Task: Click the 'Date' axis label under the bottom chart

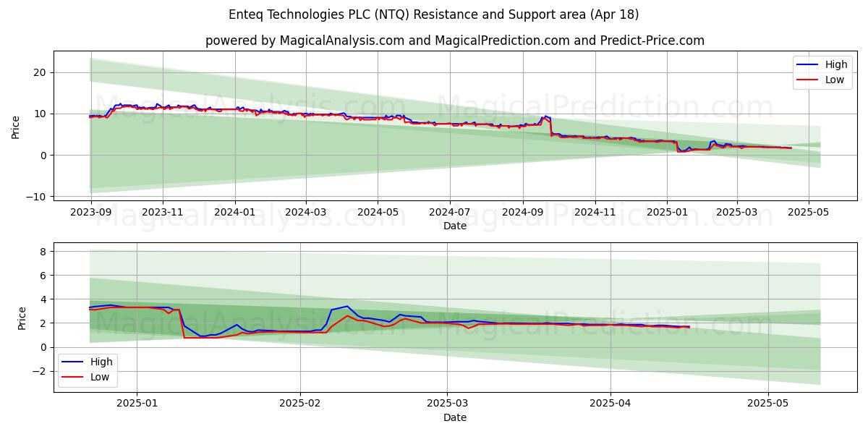Action: pos(455,417)
